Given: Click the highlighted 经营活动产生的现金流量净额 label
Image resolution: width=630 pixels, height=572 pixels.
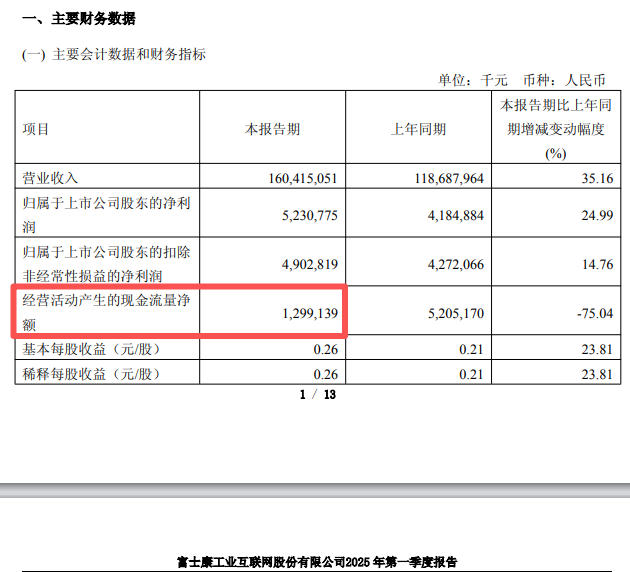Looking at the screenshot, I should tap(106, 312).
